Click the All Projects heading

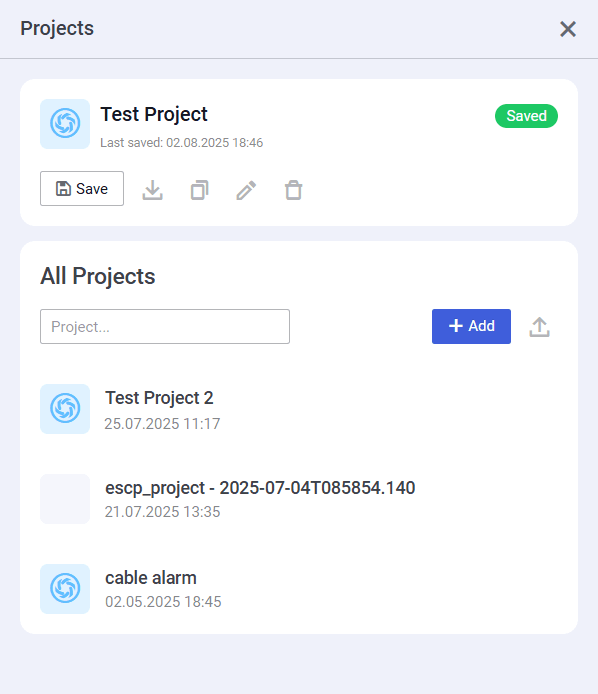[x=98, y=276]
